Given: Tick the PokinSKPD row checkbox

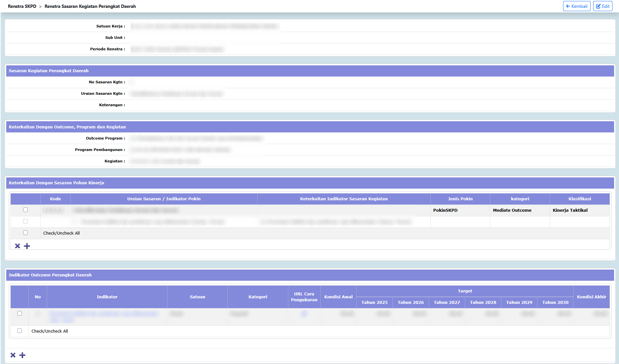Looking at the screenshot, I should 25,210.
